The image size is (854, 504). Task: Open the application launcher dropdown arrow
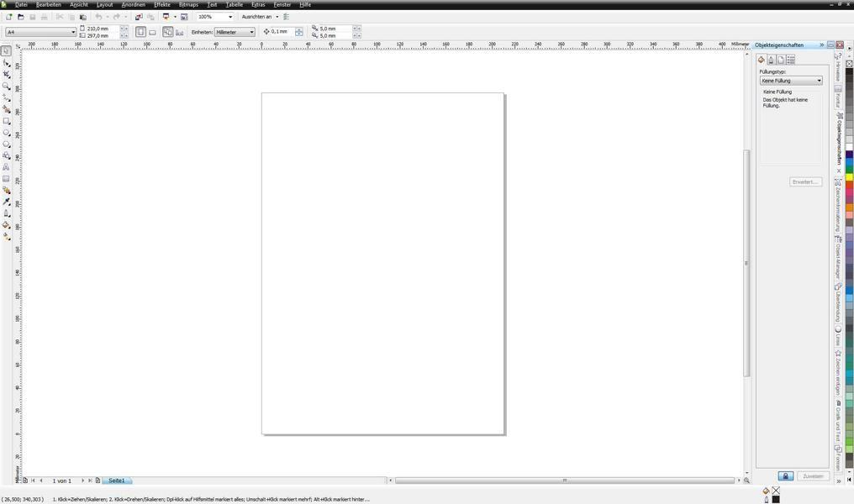click(175, 17)
